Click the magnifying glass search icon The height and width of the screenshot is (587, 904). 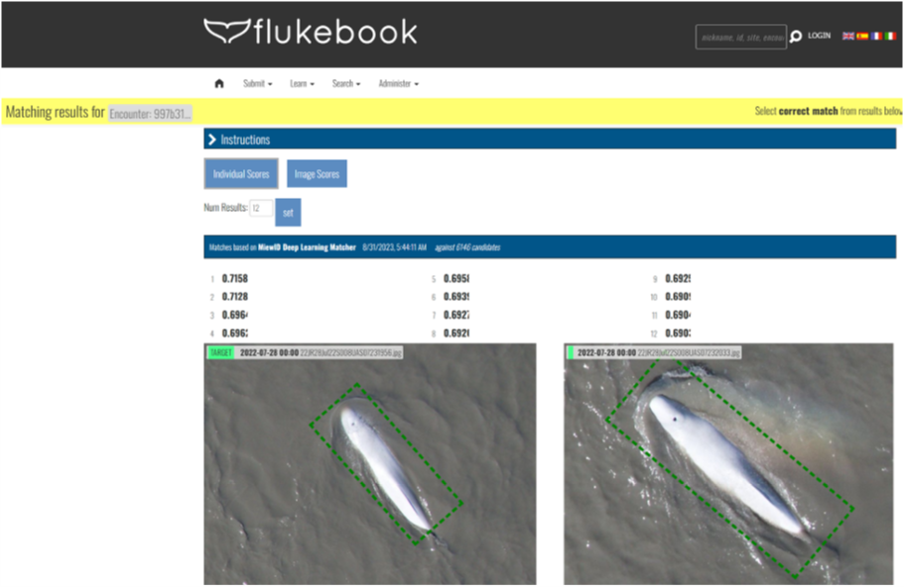[x=796, y=37]
